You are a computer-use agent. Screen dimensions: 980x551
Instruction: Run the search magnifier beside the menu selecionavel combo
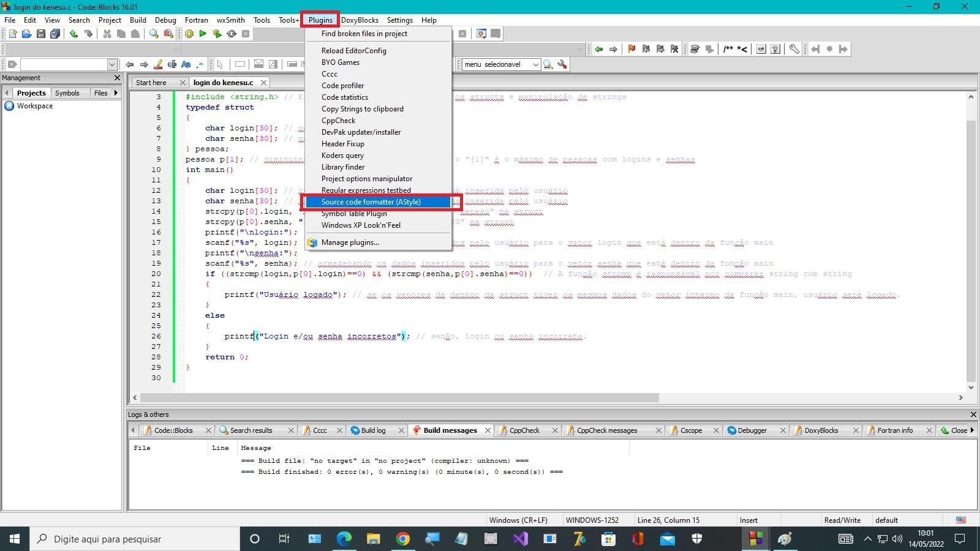tap(548, 64)
